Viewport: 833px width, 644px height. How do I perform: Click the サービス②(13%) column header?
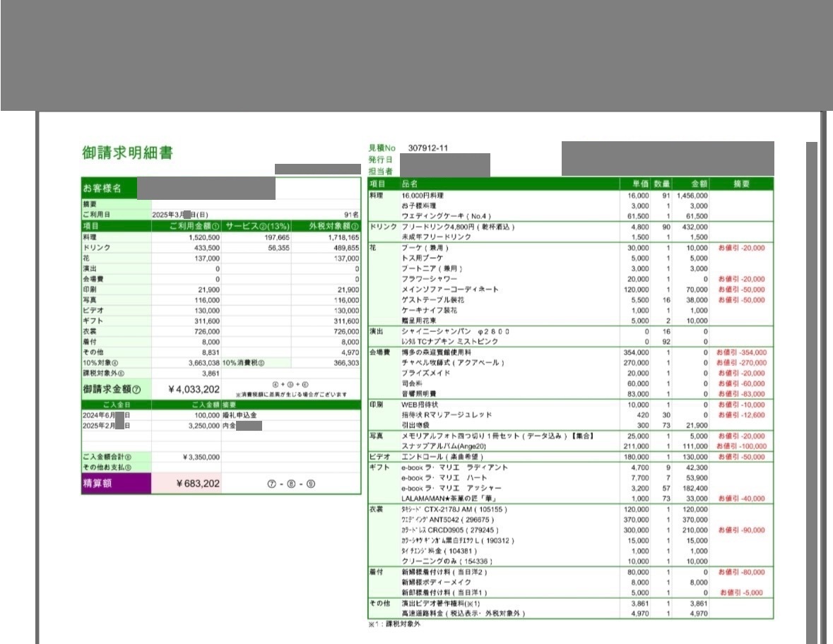tap(256, 226)
